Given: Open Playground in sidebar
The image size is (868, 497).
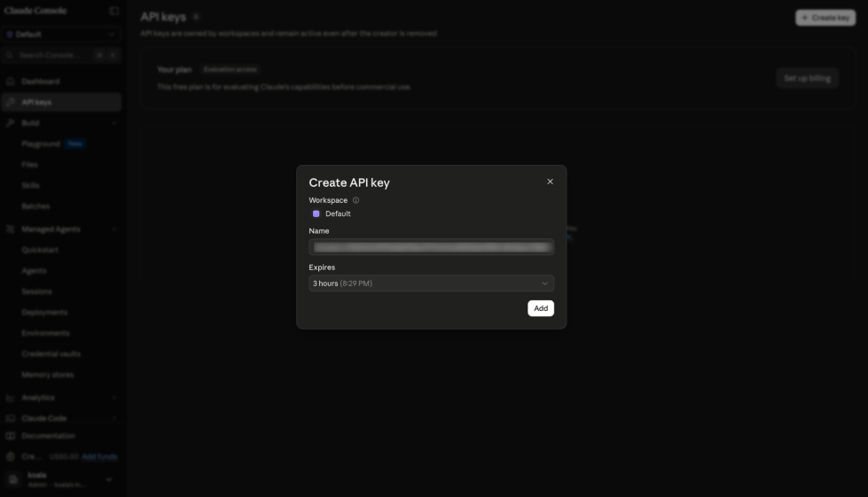Looking at the screenshot, I should coord(41,144).
